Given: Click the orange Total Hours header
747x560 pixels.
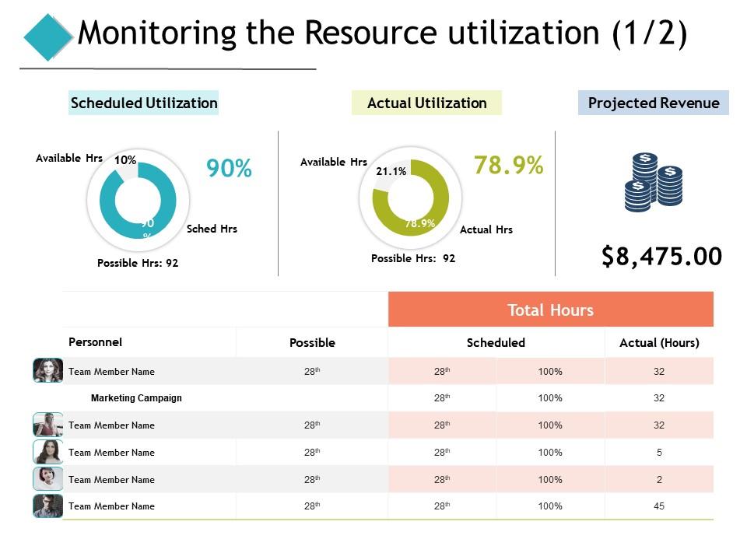Looking at the screenshot, I should [x=550, y=310].
